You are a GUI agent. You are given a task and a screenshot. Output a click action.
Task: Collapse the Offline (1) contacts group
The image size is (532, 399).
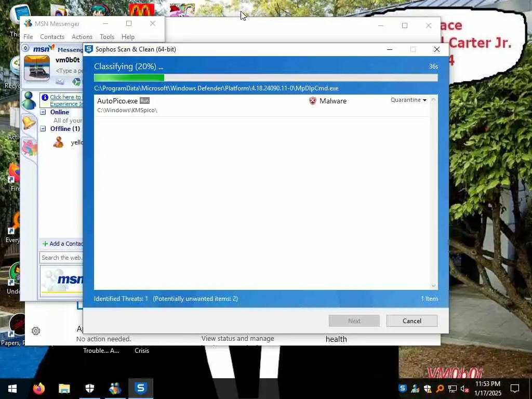click(43, 129)
